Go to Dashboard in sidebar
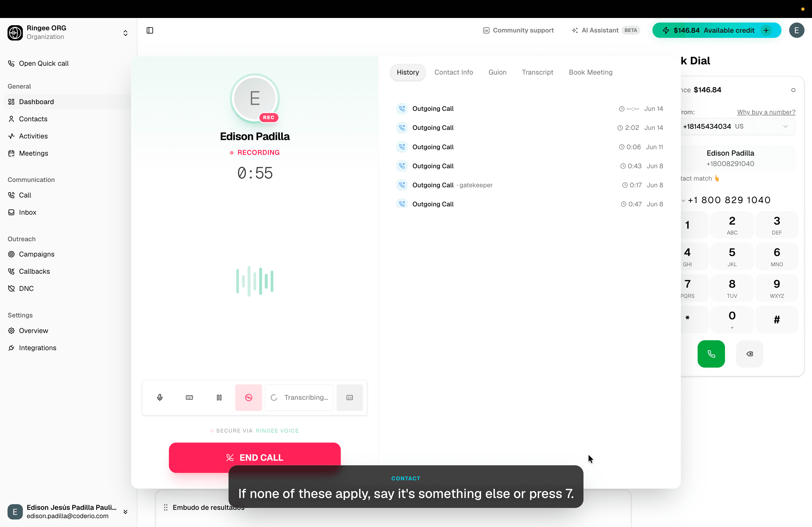 67,102
